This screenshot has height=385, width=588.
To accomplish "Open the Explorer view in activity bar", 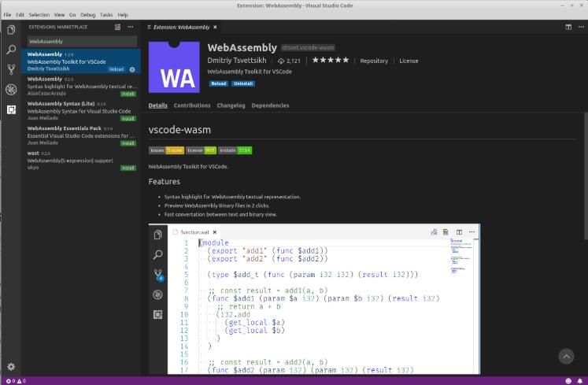I will (11, 29).
